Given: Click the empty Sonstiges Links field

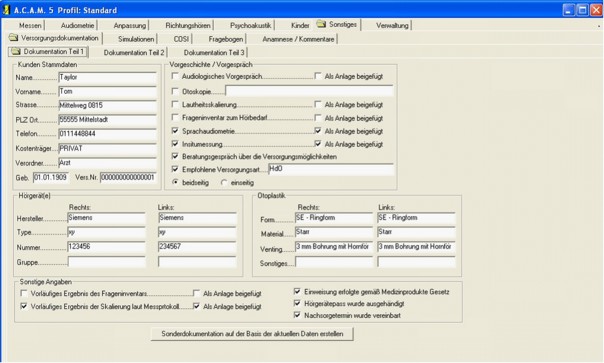Looking at the screenshot, I should click(x=416, y=262).
